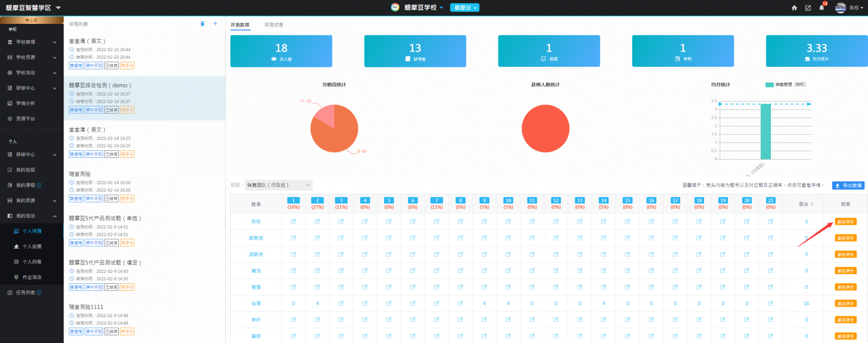Image resolution: width=868 pixels, height=343 pixels.
Task: Click edit icon for 徐珺 question 21
Action: point(770,303)
